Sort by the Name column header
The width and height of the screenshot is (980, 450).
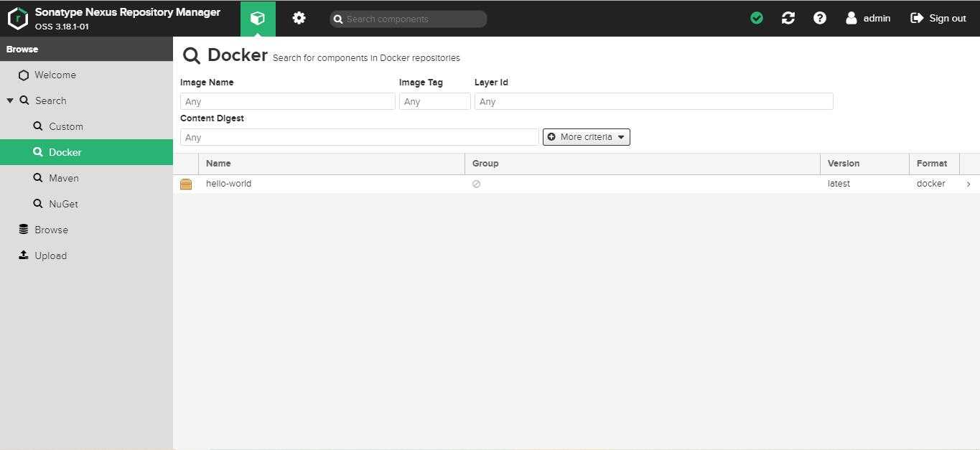coord(332,164)
